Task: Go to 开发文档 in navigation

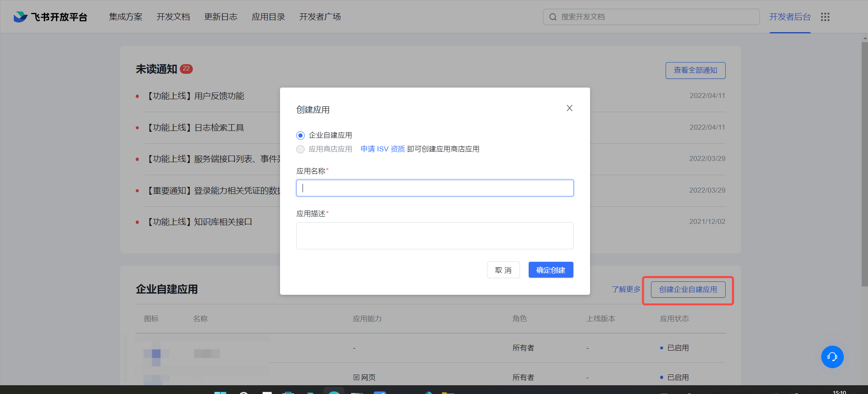Action: pos(173,17)
